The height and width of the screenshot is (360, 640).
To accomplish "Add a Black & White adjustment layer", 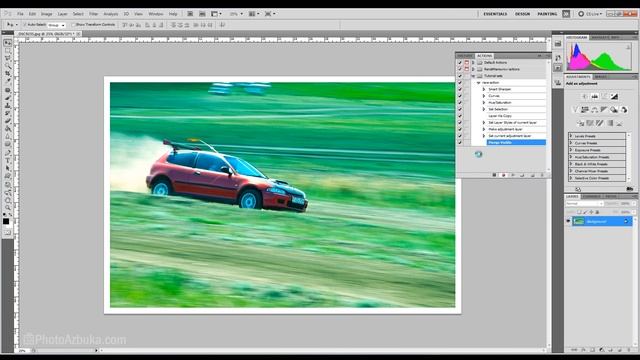I will (604, 109).
